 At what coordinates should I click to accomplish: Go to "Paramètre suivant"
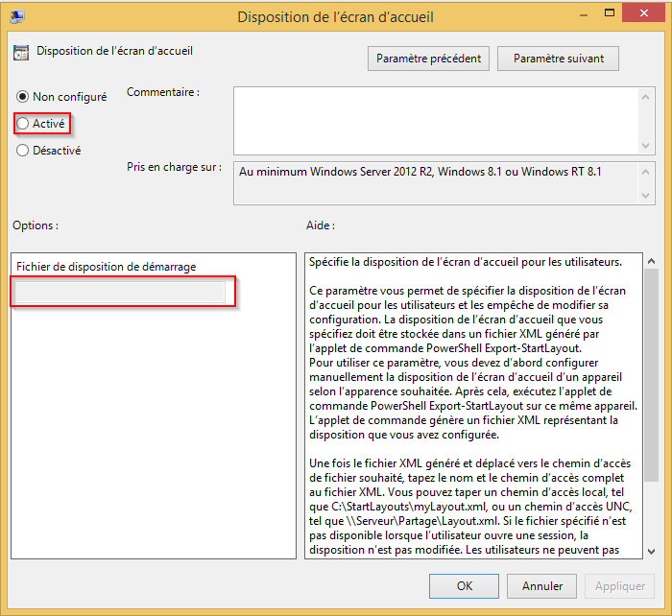coord(559,59)
